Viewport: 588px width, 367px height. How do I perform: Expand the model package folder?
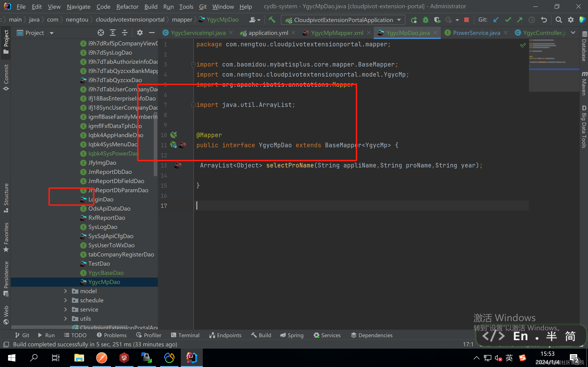(65, 291)
